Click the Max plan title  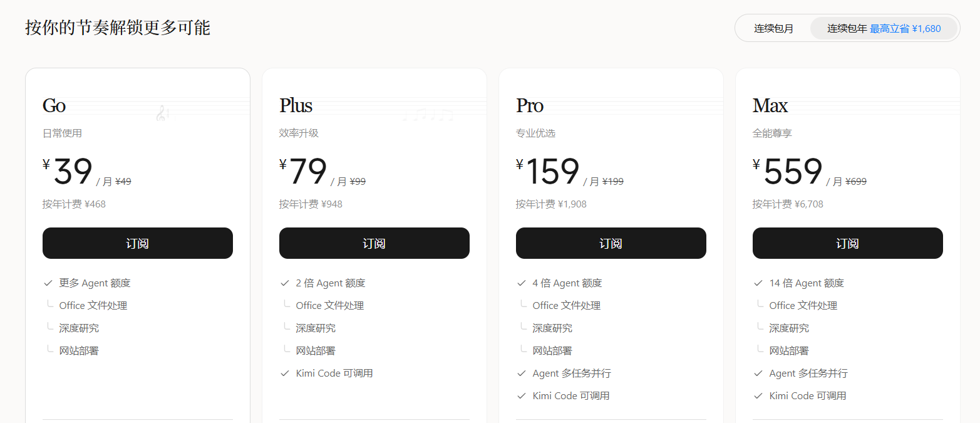pyautogui.click(x=770, y=105)
